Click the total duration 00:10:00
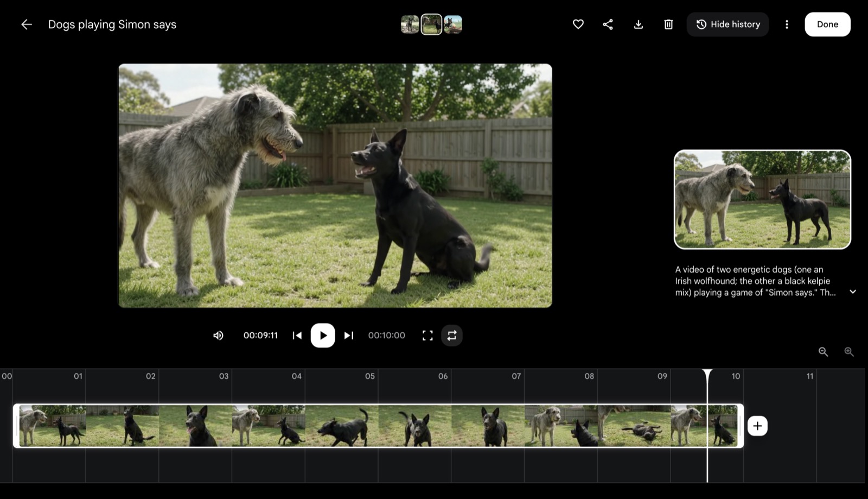 tap(387, 336)
